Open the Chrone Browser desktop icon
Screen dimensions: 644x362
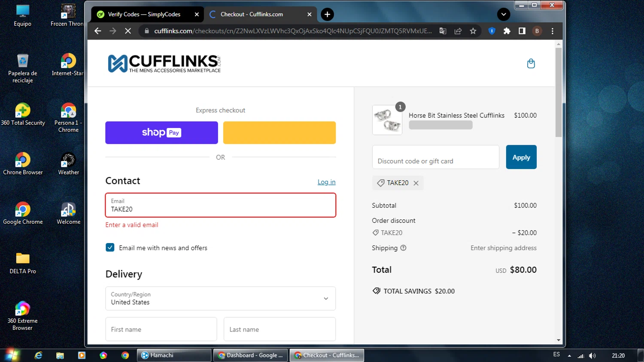tap(23, 164)
